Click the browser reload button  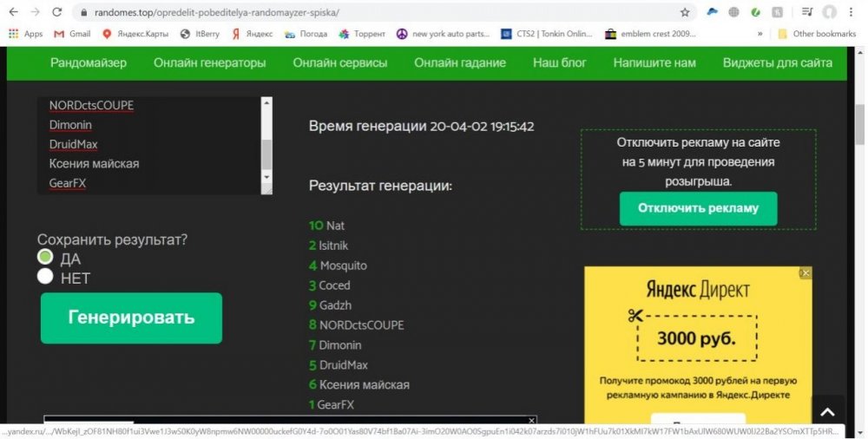[57, 12]
